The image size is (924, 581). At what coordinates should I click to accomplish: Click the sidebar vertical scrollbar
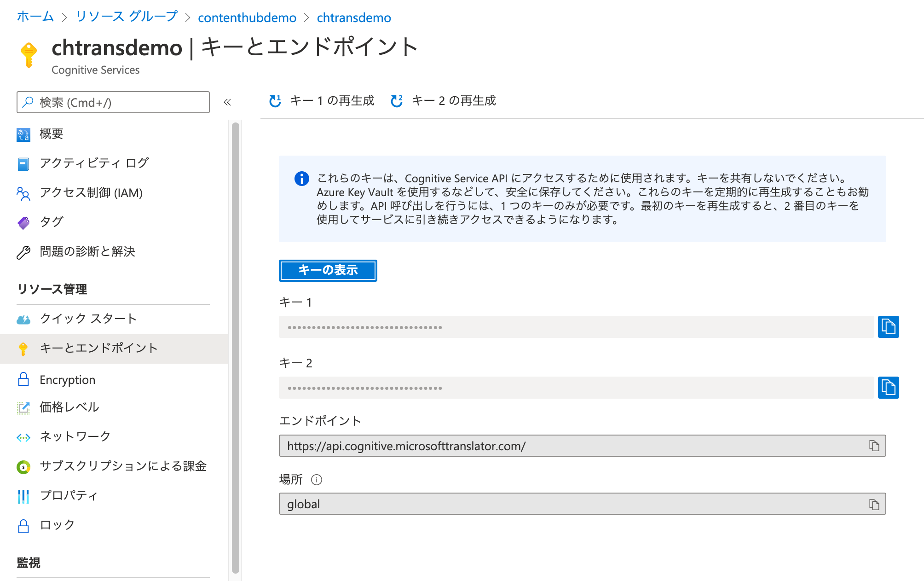pyautogui.click(x=235, y=348)
